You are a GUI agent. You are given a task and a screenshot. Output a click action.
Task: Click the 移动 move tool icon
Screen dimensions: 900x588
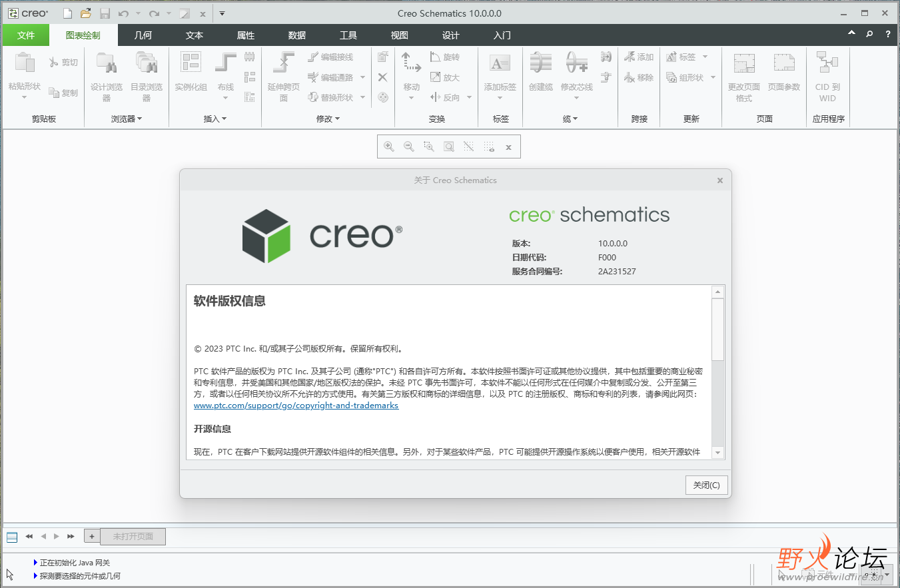412,63
